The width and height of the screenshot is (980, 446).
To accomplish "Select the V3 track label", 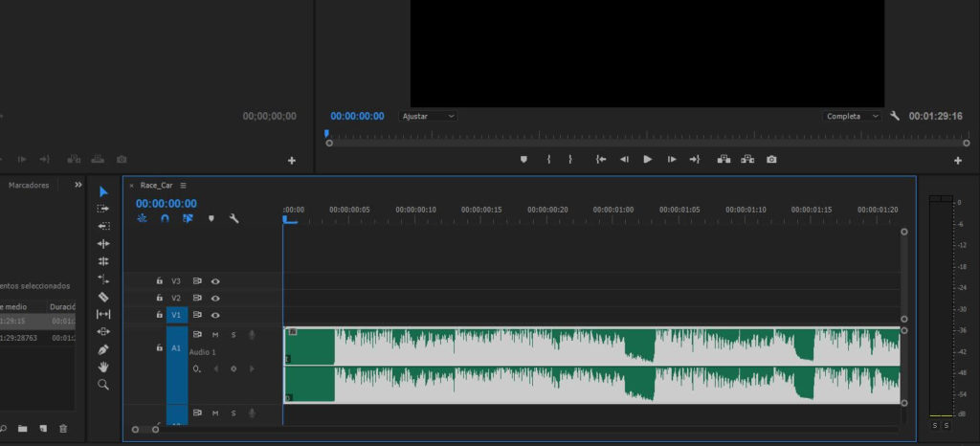I will click(176, 281).
